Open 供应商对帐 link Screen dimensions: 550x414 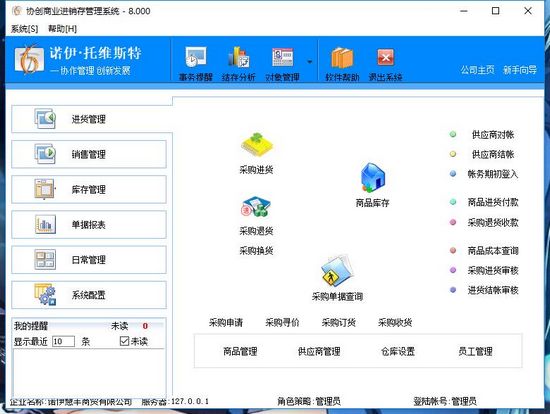click(493, 135)
